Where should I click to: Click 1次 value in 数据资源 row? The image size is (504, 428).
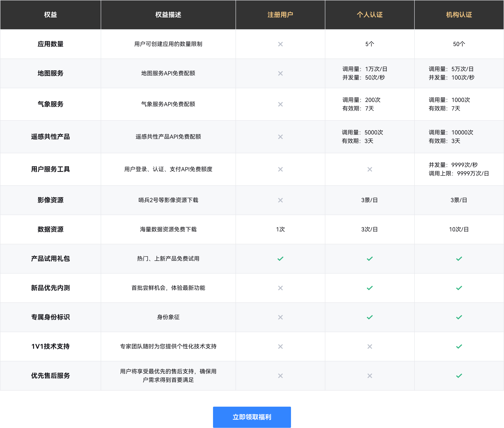(280, 229)
